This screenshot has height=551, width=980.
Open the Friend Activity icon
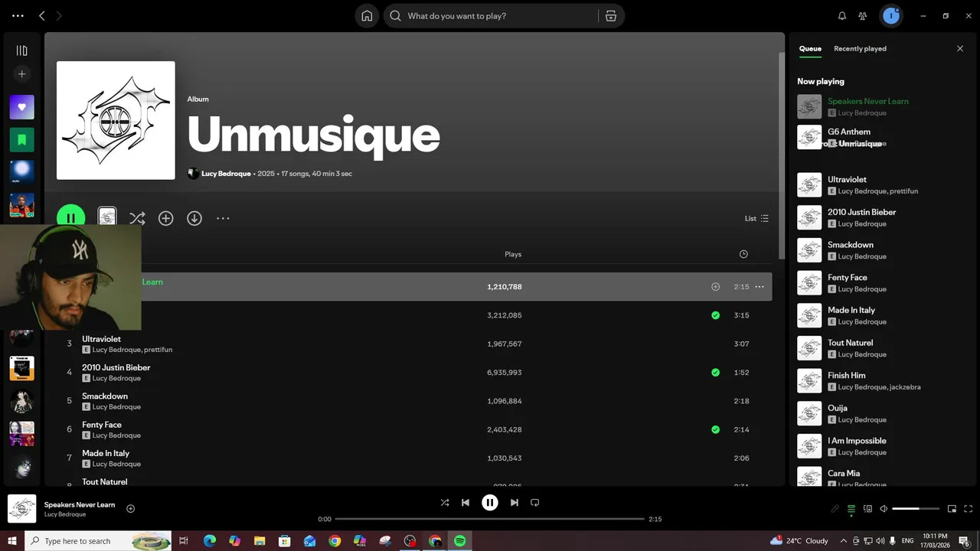[863, 16]
